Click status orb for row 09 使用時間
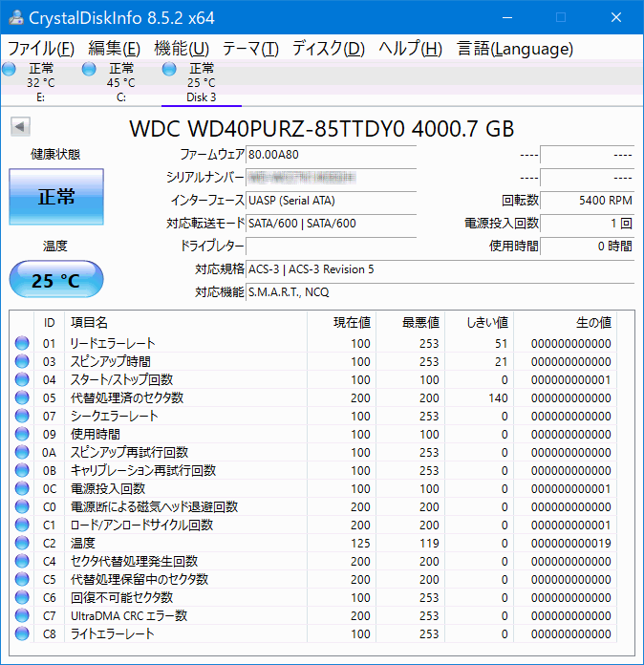Viewport: 644px width, 665px height. (x=22, y=434)
